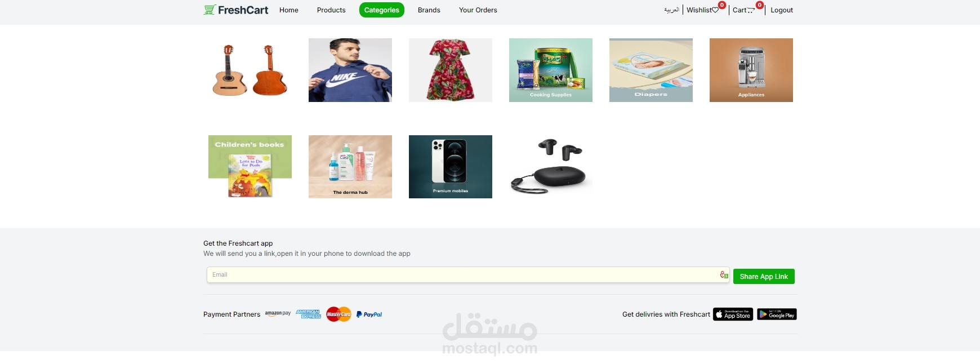Open the guitars category thumbnail
Viewport: 980px width, 364px height.
point(250,70)
